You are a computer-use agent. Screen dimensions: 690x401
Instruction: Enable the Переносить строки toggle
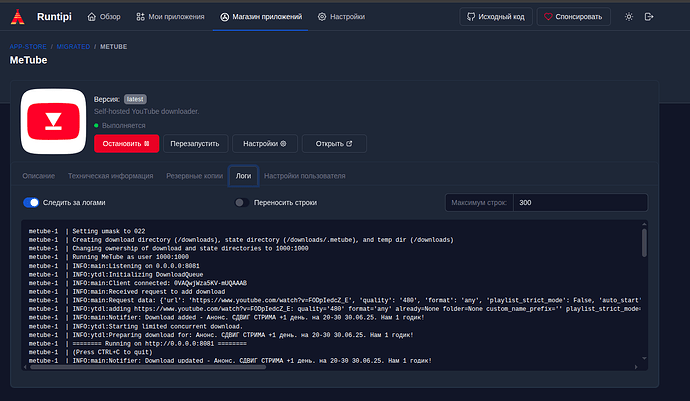pyautogui.click(x=241, y=202)
